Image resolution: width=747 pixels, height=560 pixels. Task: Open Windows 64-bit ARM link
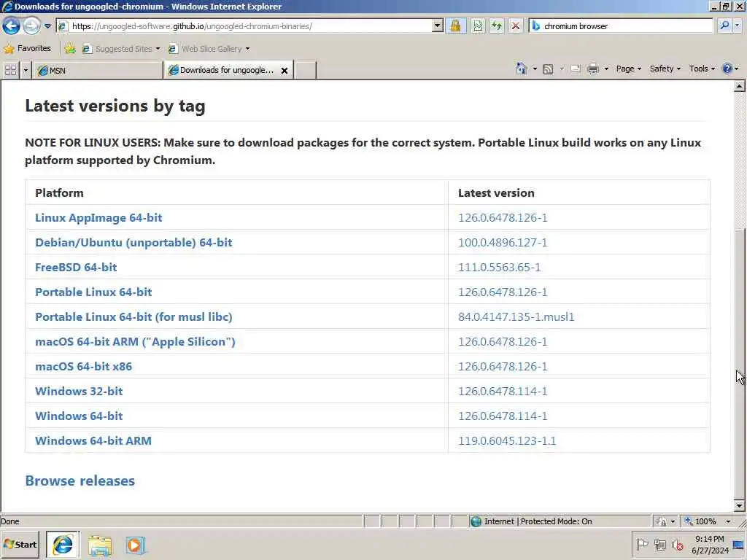point(93,440)
